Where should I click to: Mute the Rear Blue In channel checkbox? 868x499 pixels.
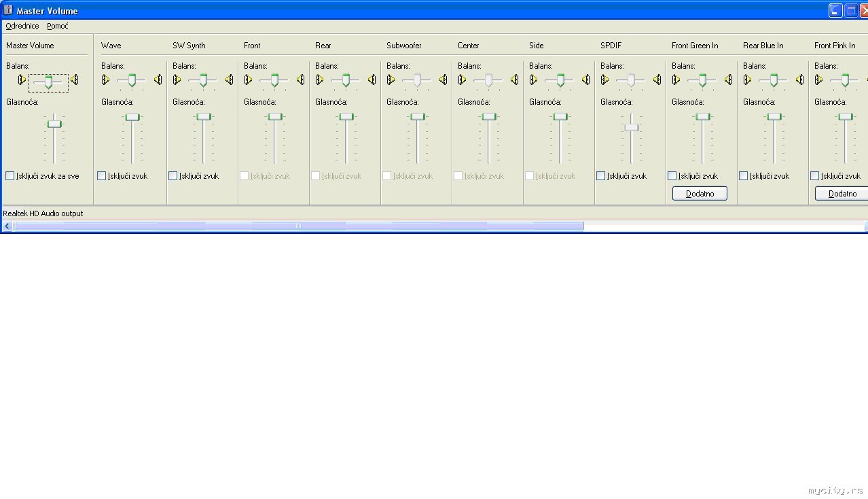(x=743, y=176)
